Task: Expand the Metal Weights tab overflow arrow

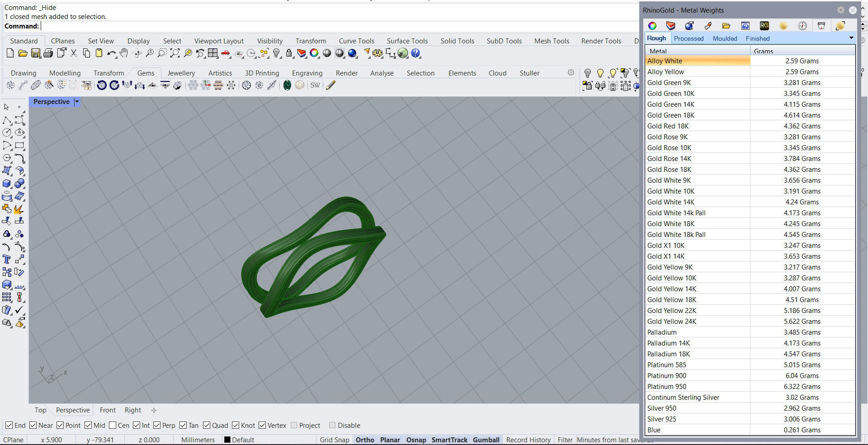Action: 851,38
